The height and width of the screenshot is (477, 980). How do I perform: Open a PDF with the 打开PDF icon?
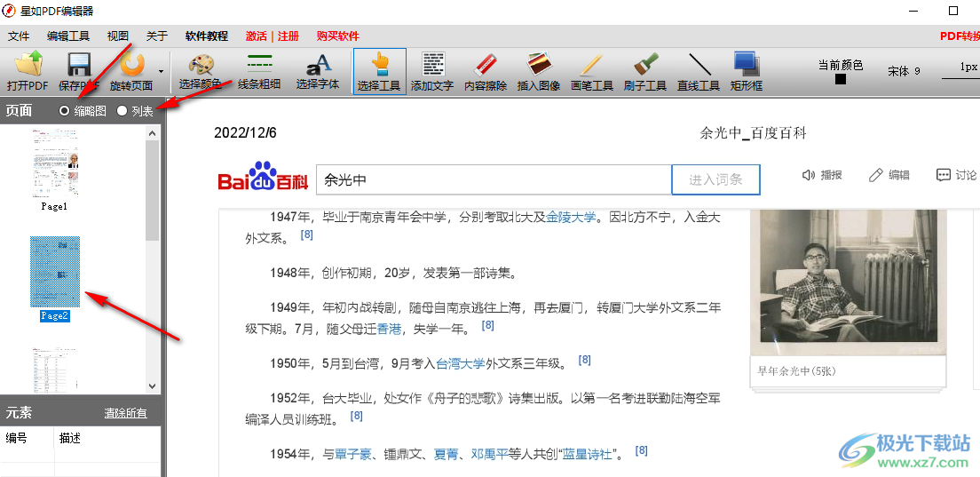pos(28,71)
